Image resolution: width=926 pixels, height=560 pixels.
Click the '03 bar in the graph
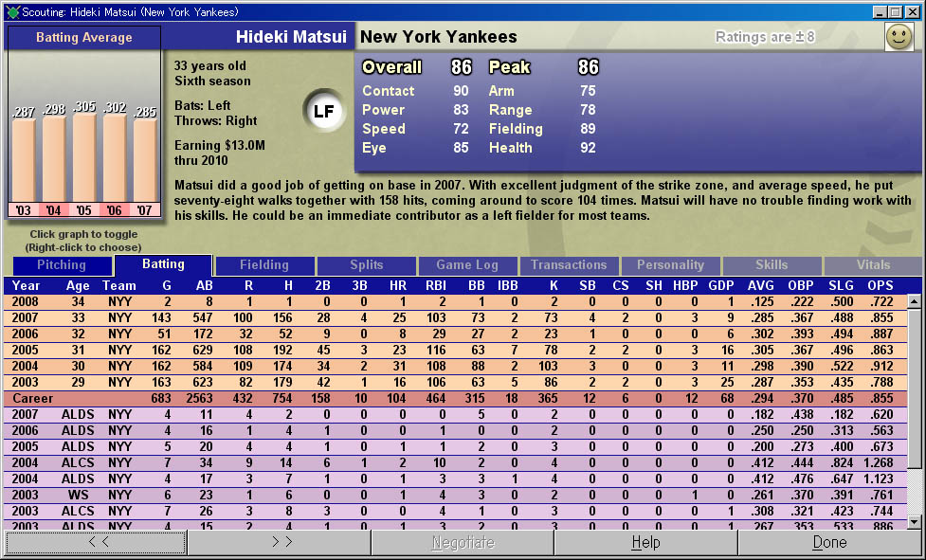24,160
